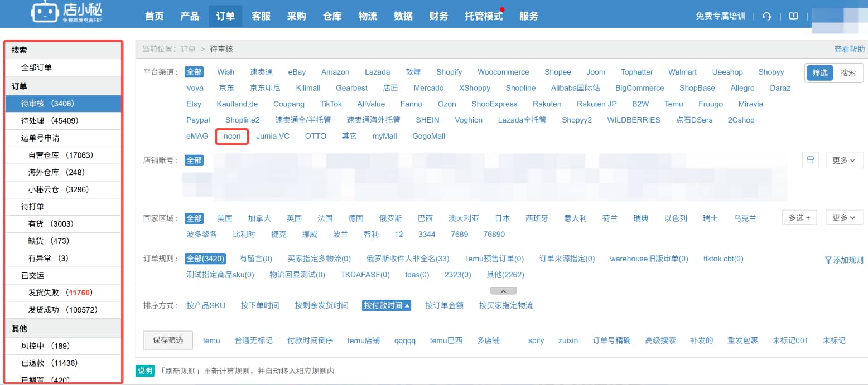Collapse the filter panel with the chevron
Image resolution: width=868 pixels, height=385 pixels.
pos(503,291)
